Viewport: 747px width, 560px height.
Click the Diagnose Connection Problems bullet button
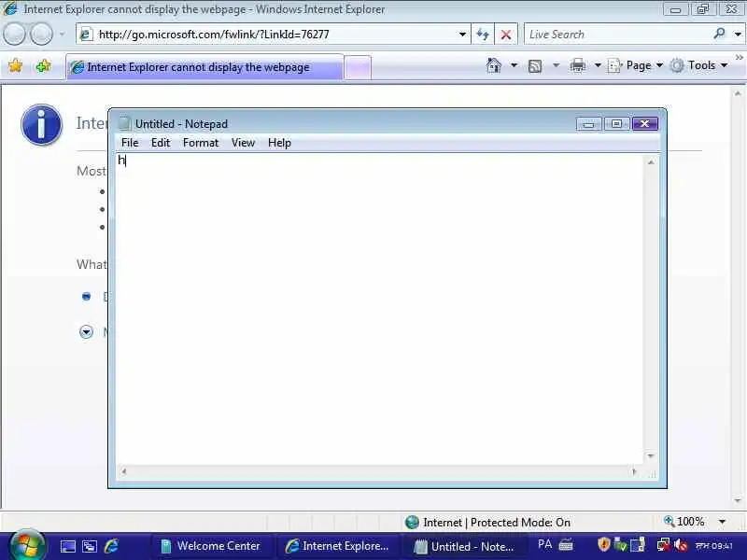(86, 297)
